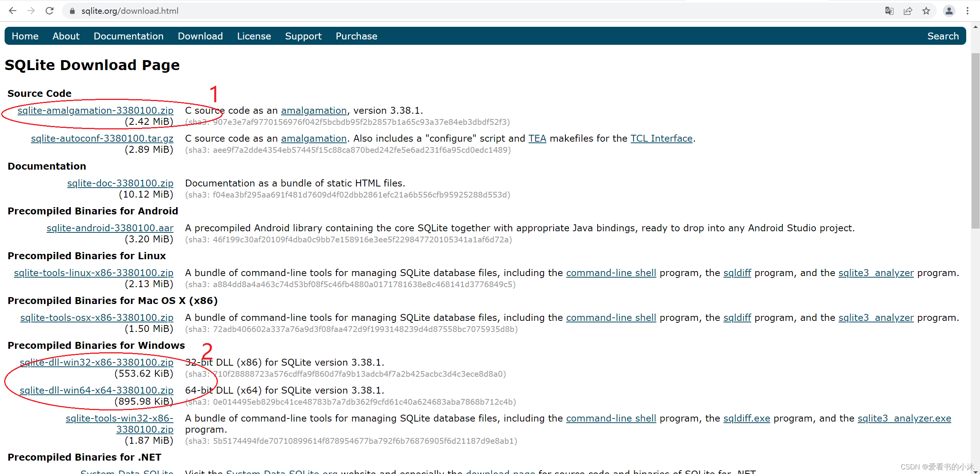Download sqlite-dll-win64-x64-3380100.zip
Image resolution: width=980 pixels, height=474 pixels.
(96, 390)
